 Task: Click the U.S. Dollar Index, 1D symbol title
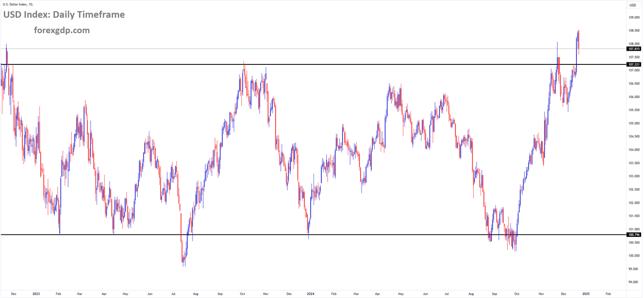click(18, 4)
